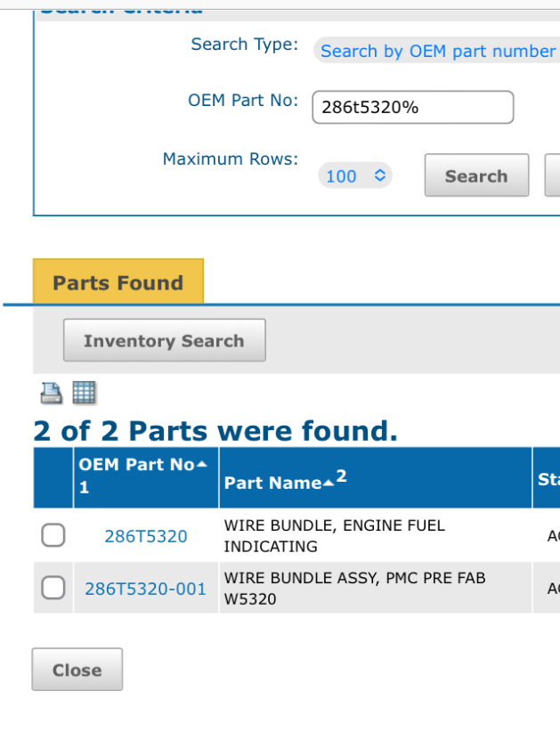
Task: Click the Part Name column header
Action: 272,483
